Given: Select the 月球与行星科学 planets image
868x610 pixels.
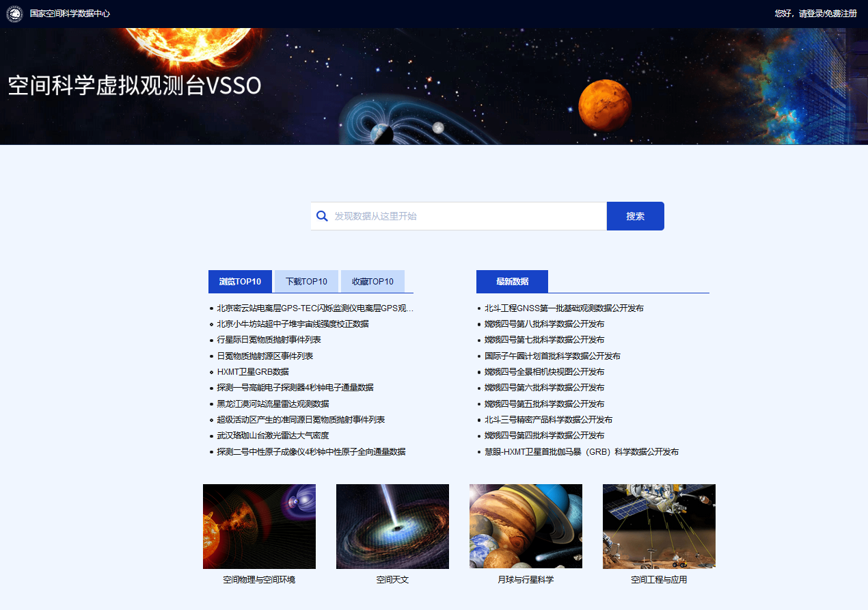Looking at the screenshot, I should click(526, 526).
